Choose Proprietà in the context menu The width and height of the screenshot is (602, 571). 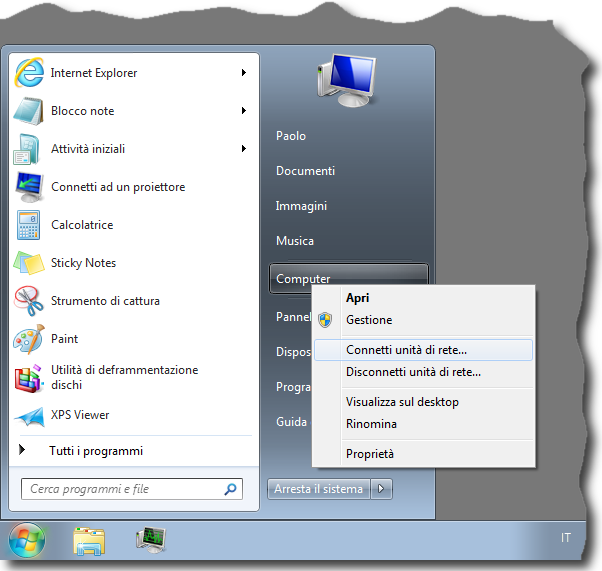click(370, 454)
